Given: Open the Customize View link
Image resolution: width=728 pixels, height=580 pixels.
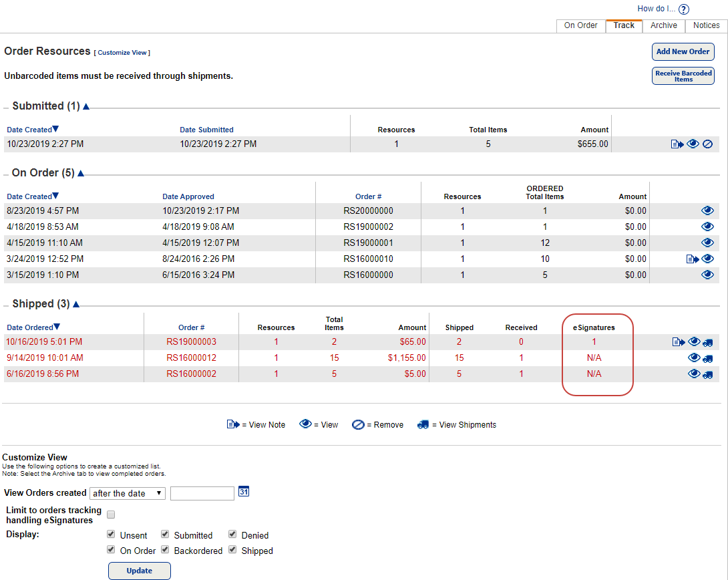Looking at the screenshot, I should pos(122,53).
